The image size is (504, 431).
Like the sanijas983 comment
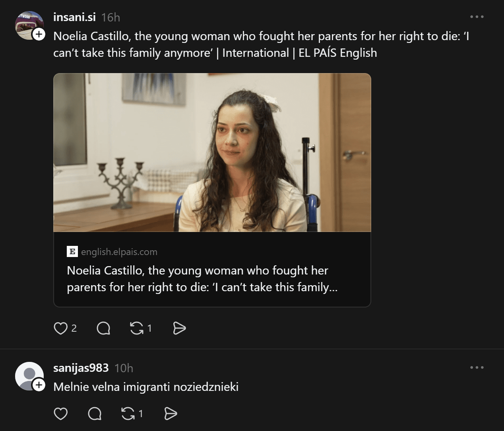61,414
